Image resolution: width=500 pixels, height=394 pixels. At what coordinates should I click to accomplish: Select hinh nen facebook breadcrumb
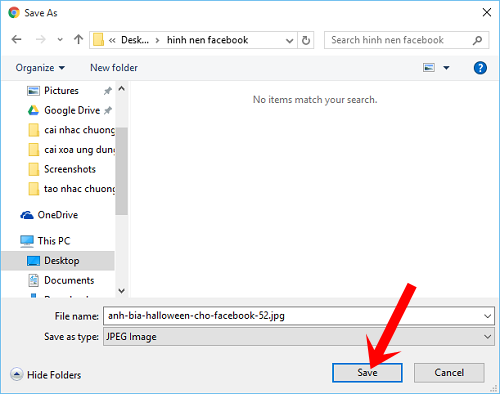coord(207,40)
